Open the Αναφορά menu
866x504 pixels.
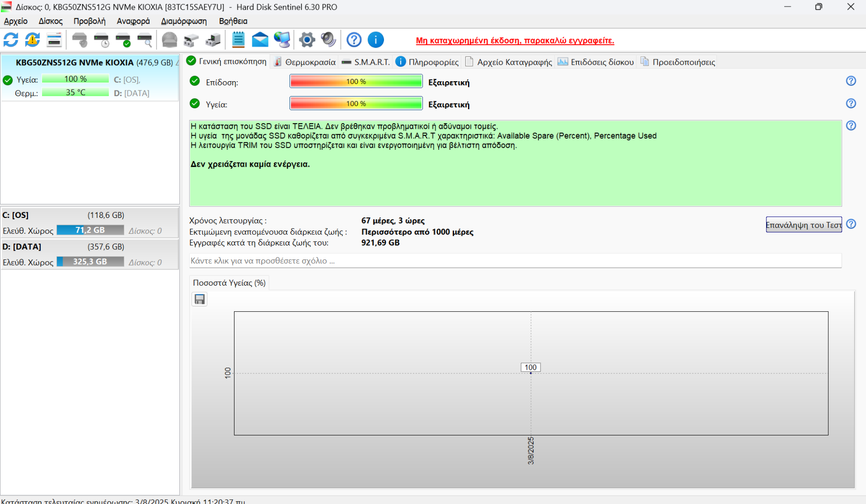(133, 21)
